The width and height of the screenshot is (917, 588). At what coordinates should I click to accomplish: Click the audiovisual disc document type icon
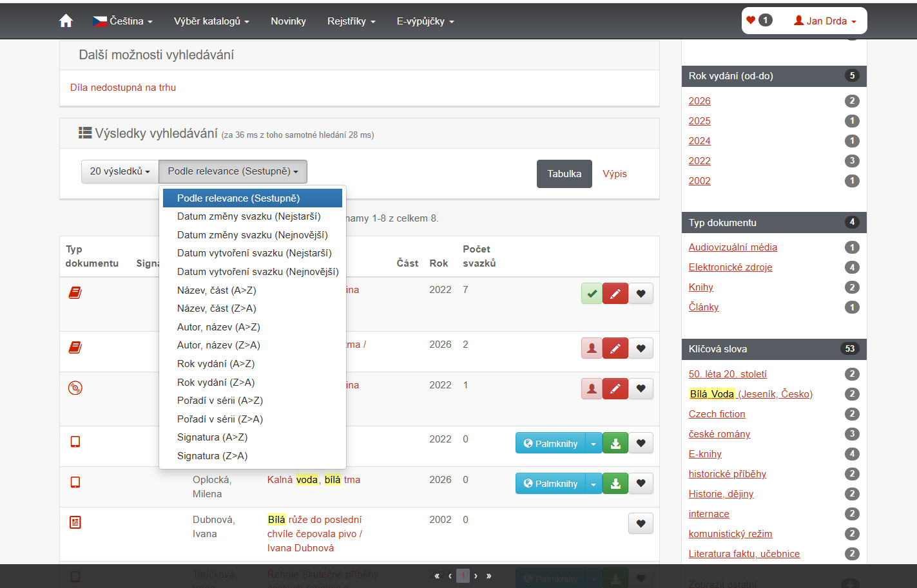pyautogui.click(x=75, y=388)
